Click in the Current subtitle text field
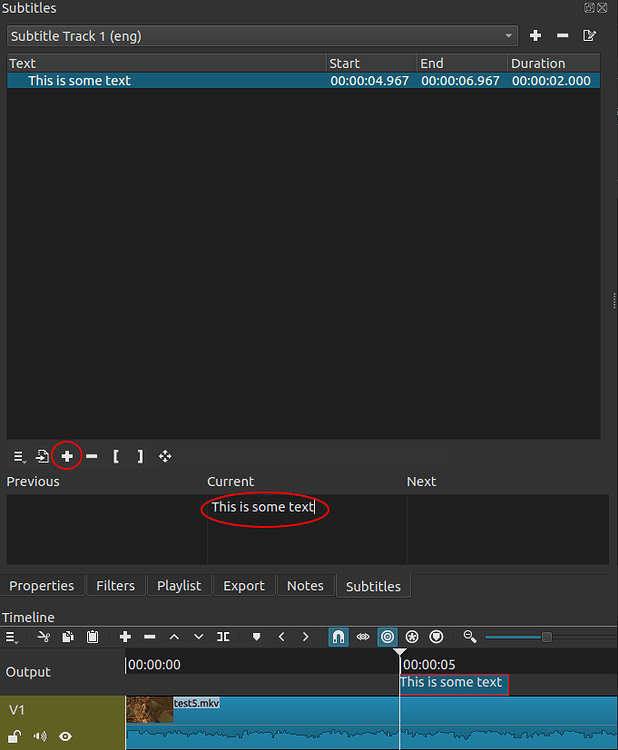Image resolution: width=618 pixels, height=750 pixels. point(307,529)
